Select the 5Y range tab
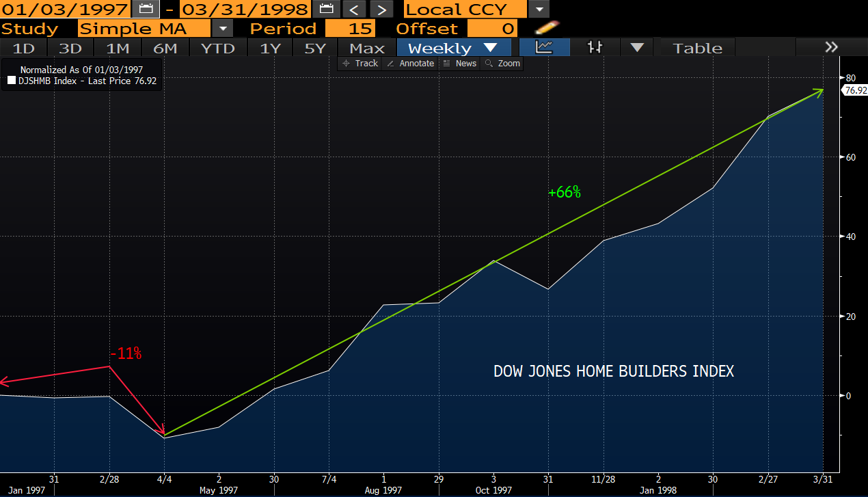Viewport: 868px width, 497px height. 316,48
